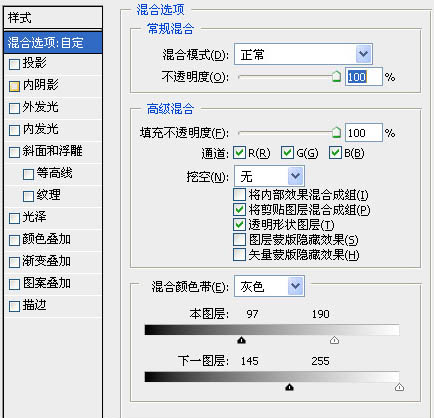Click white slider triangle on 本图层 gradient
The width and height of the screenshot is (434, 418).
point(334,340)
